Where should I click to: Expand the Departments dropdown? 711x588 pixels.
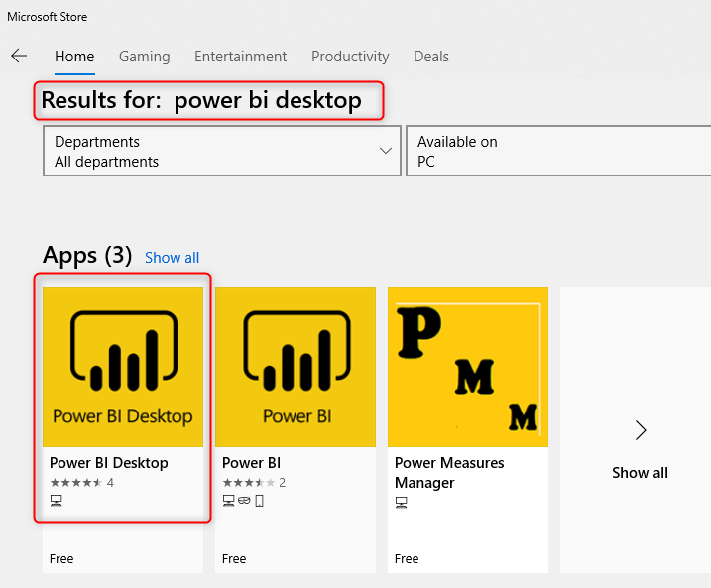[x=221, y=151]
